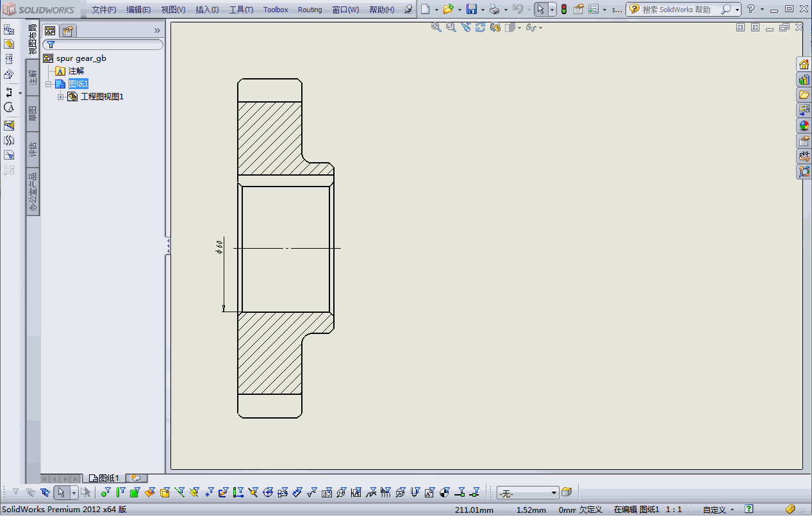Viewport: 812px width, 516px height.
Task: Open the 窗口(W) menu
Action: (x=345, y=10)
